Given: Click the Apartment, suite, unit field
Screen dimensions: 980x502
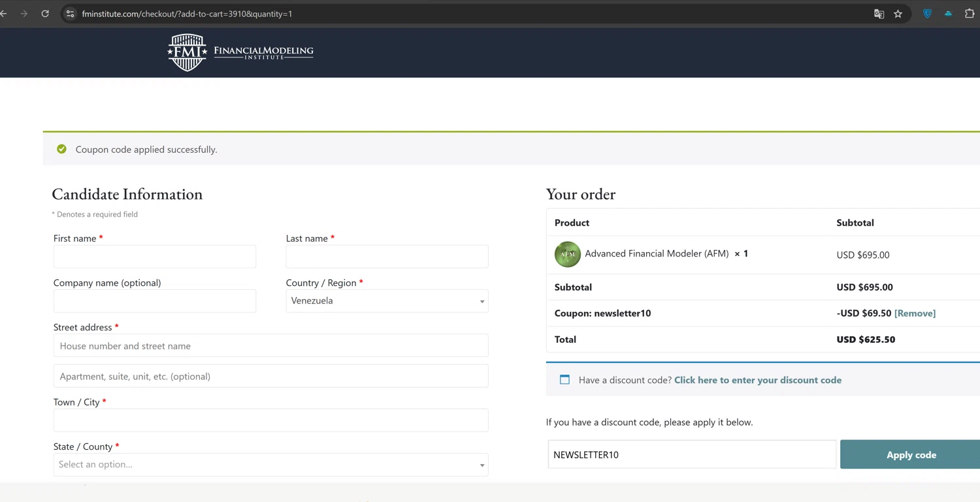Looking at the screenshot, I should point(270,376).
